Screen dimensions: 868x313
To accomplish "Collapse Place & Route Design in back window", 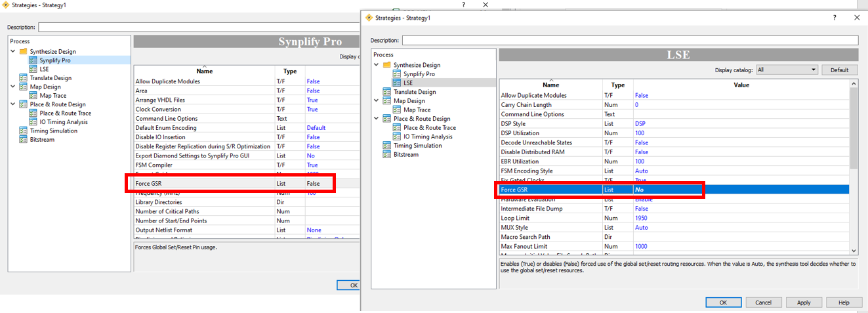I will [x=13, y=104].
